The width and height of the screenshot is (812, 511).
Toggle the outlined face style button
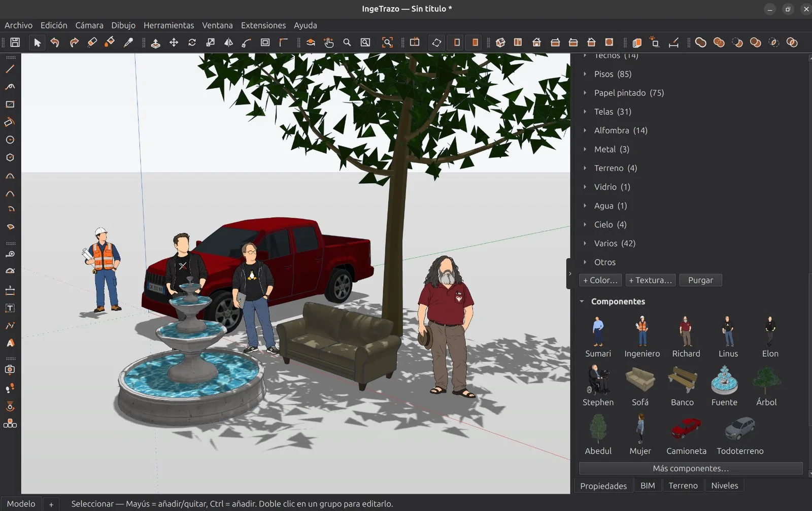(457, 43)
